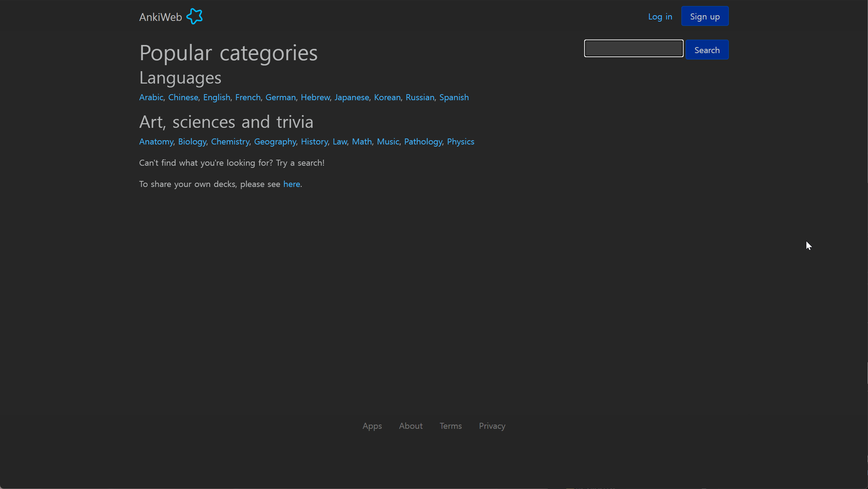Click the Sign up button

pos(705,16)
